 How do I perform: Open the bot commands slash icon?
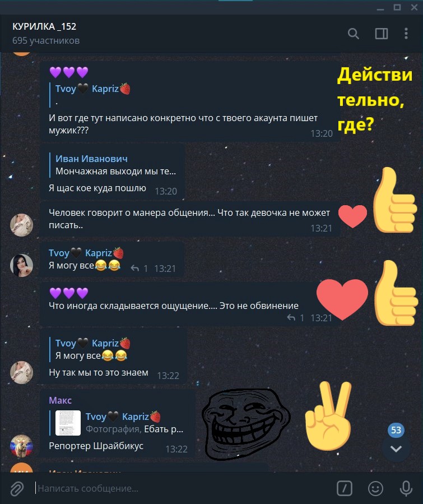pos(345,488)
